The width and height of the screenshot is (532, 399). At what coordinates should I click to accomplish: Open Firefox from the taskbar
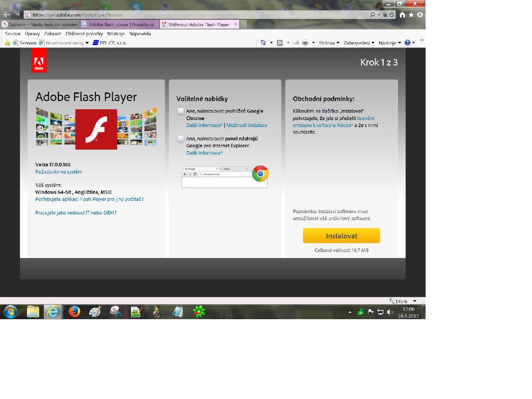(74, 312)
